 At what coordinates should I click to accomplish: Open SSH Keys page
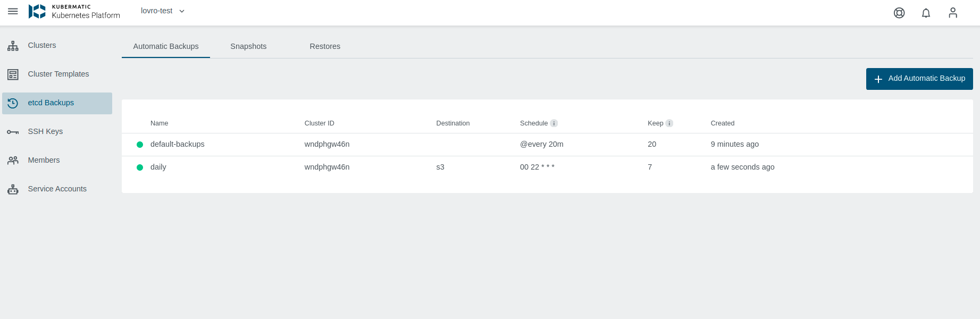[x=45, y=131]
